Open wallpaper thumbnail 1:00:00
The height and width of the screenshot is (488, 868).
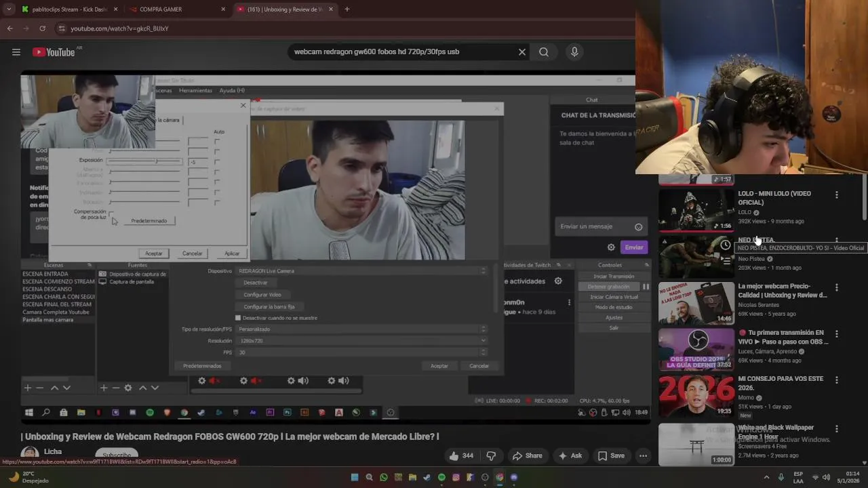[x=696, y=445]
